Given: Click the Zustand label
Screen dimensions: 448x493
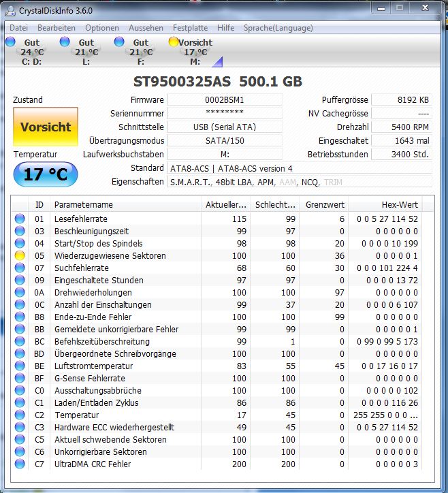Looking at the screenshot, I should 28,100.
